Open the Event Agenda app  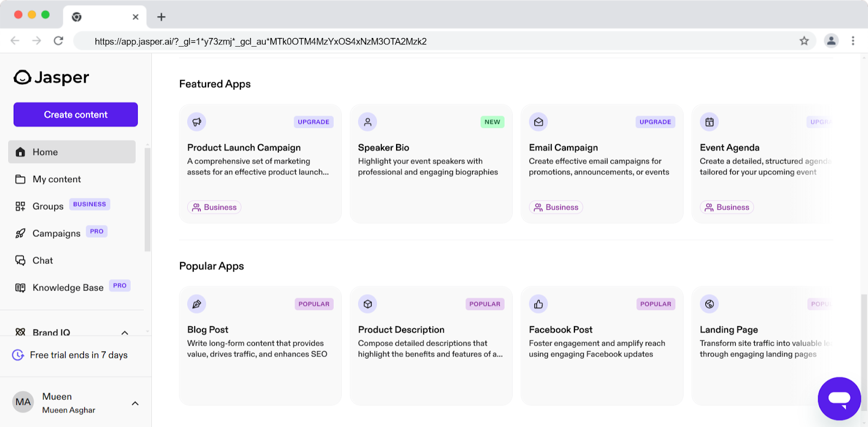point(763,164)
